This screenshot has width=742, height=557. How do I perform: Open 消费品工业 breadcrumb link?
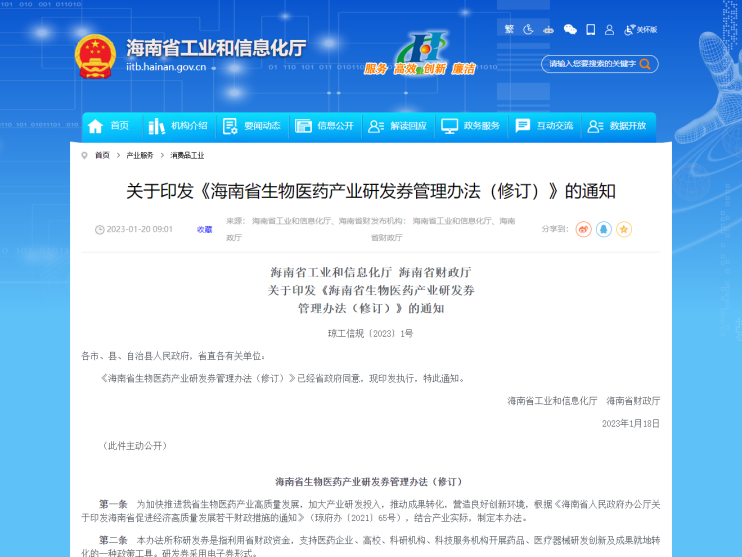187,155
